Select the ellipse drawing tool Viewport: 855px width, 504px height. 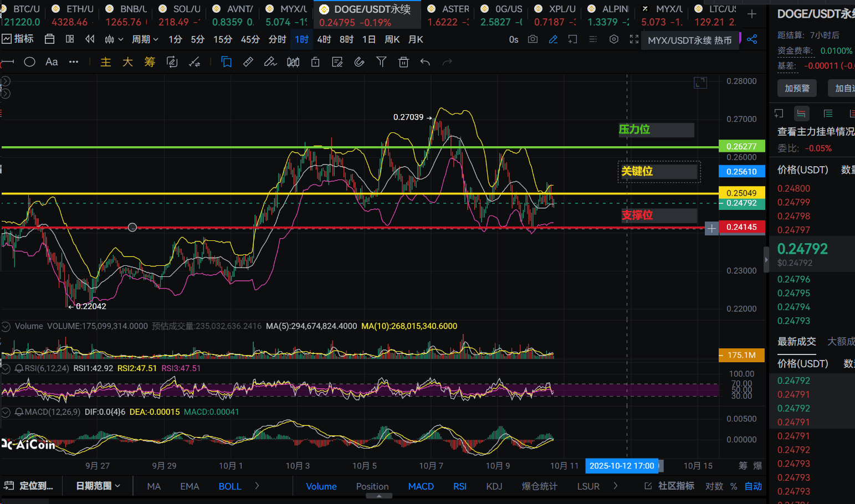point(30,62)
